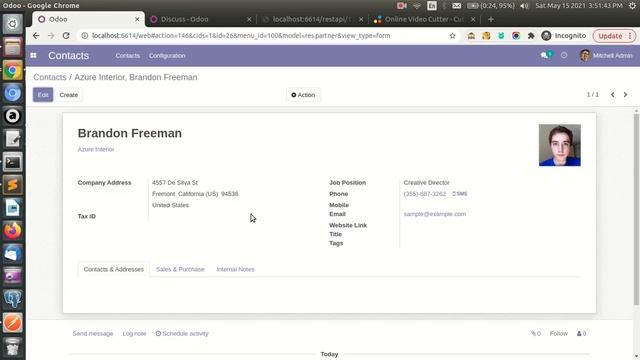The height and width of the screenshot is (360, 640).
Task: Open the Terminal from the dock
Action: [x=13, y=162]
